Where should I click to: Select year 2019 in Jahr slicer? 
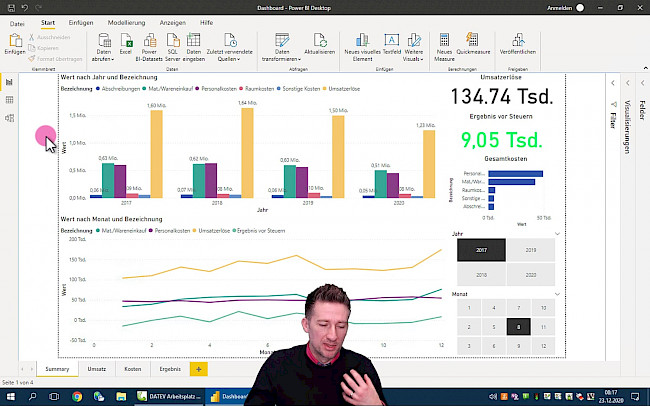tap(531, 250)
